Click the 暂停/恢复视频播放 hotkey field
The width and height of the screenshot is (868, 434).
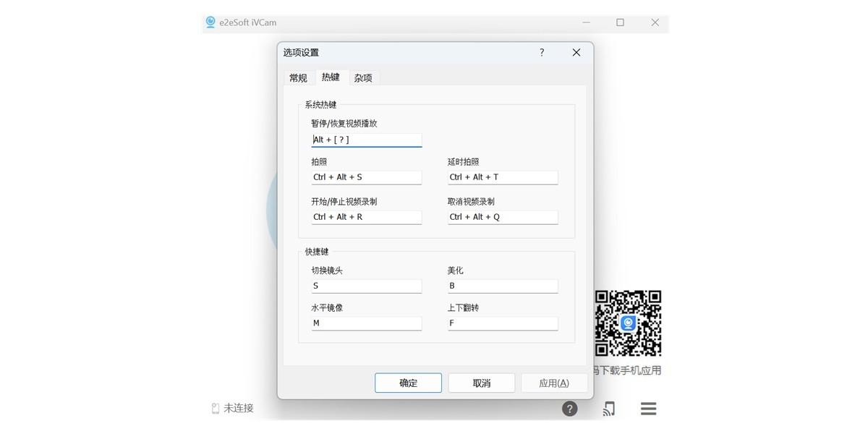[x=366, y=140]
